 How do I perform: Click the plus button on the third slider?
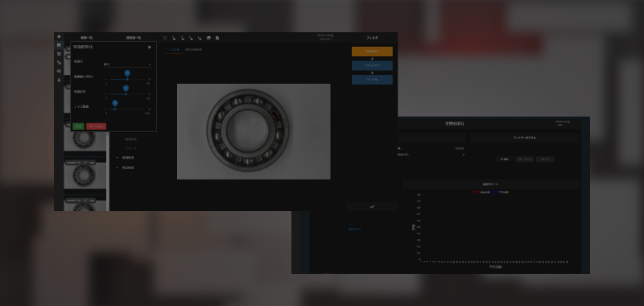(x=150, y=110)
